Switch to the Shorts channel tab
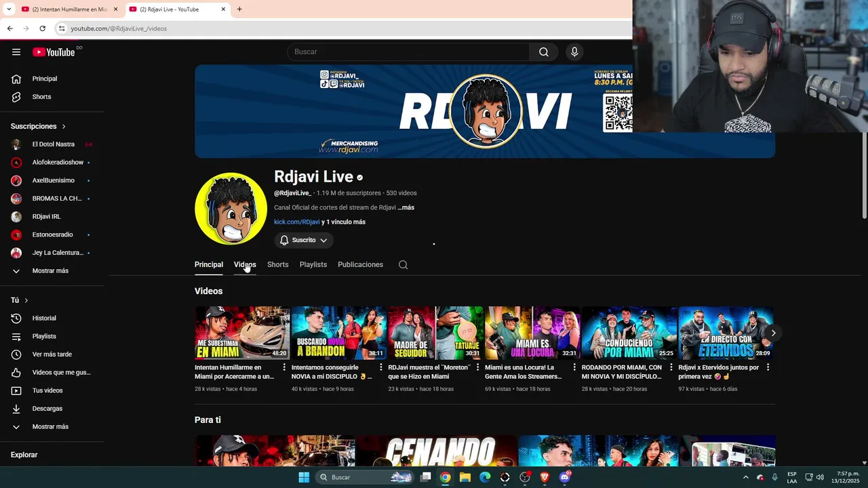The image size is (868, 488). 277,265
